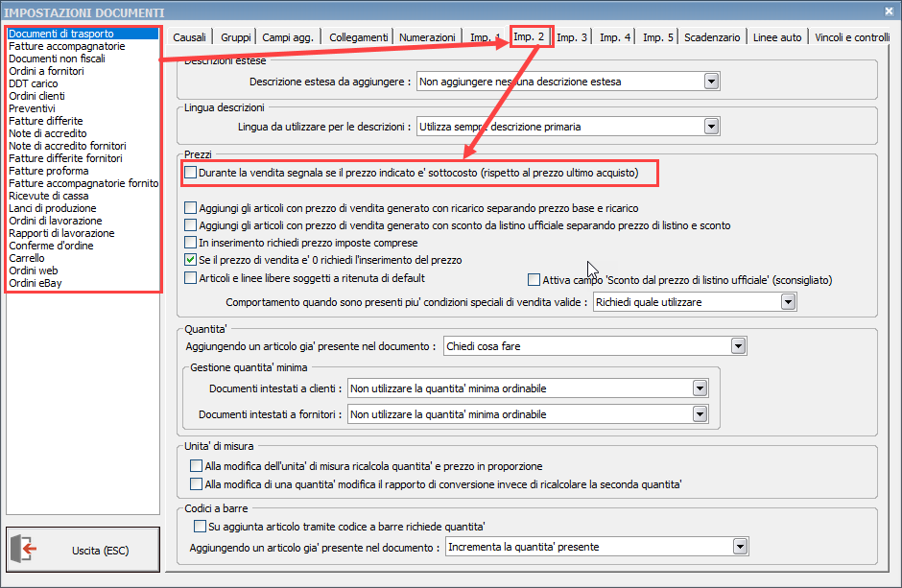Screen dimensions: 902x588
Task: Check separando prezzo base e ricarico option
Action: tap(190, 208)
